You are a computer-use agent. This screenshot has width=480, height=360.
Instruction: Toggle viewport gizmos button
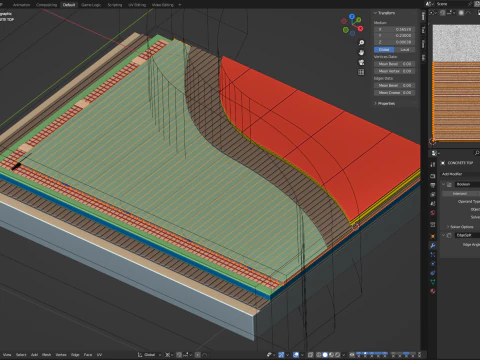point(281,355)
